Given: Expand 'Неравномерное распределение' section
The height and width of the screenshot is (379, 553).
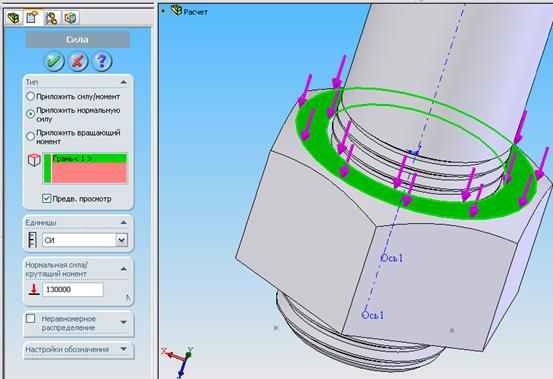Looking at the screenshot, I should pyautogui.click(x=123, y=322).
